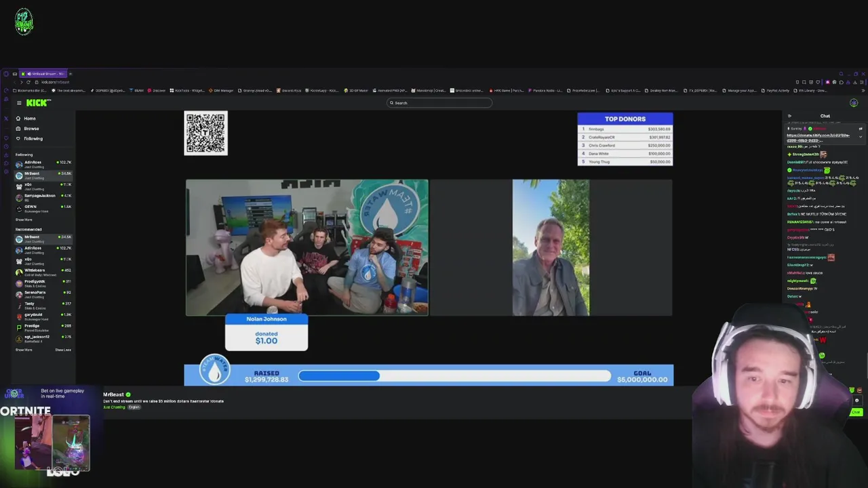Click MrBeast streamer name below video
The height and width of the screenshot is (488, 868).
point(113,394)
